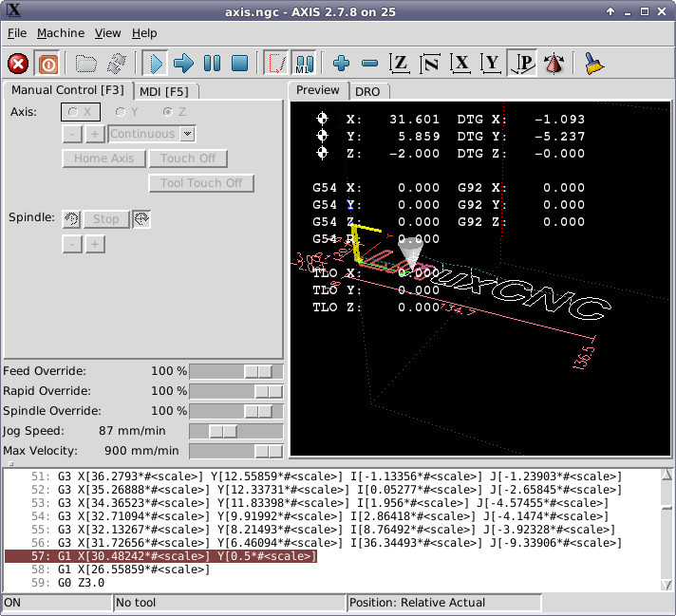Switch to rotated Z view
676x616 pixels.
coord(430,64)
